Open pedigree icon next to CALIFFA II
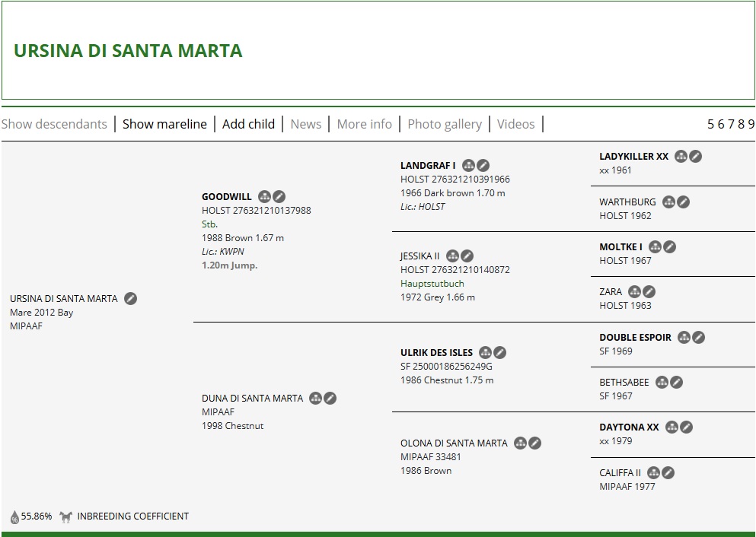 653,473
